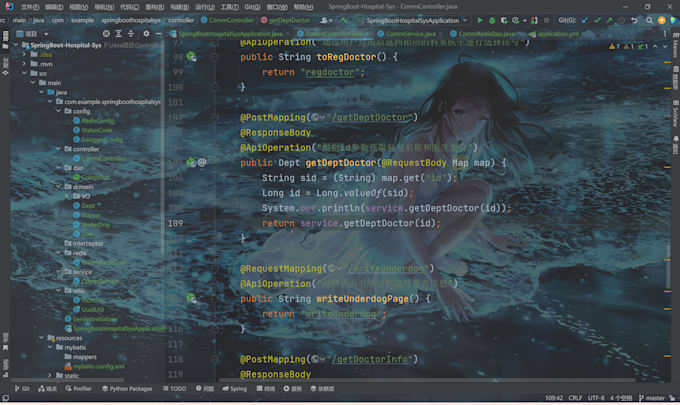Start debugging with the green bug icon

[x=492, y=20]
